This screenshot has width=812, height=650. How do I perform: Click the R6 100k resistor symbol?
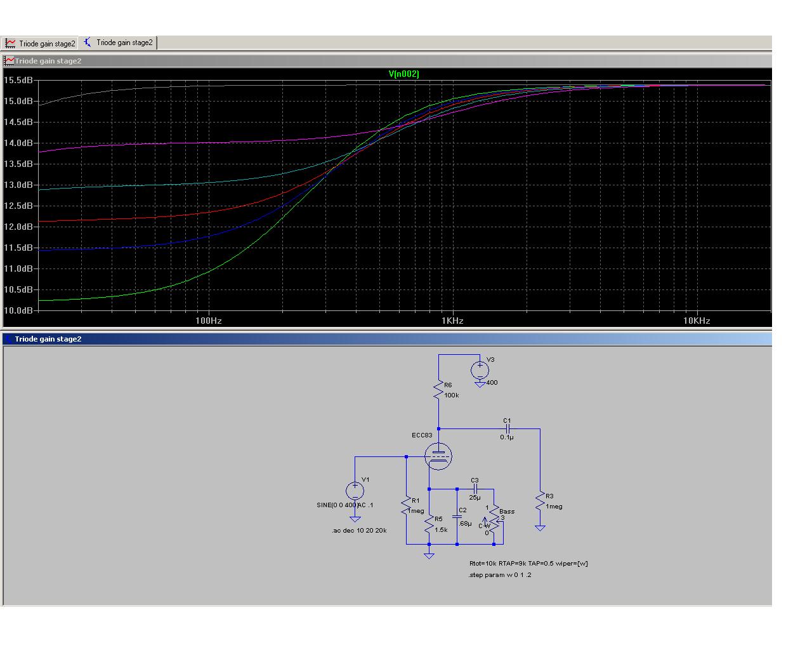[438, 390]
